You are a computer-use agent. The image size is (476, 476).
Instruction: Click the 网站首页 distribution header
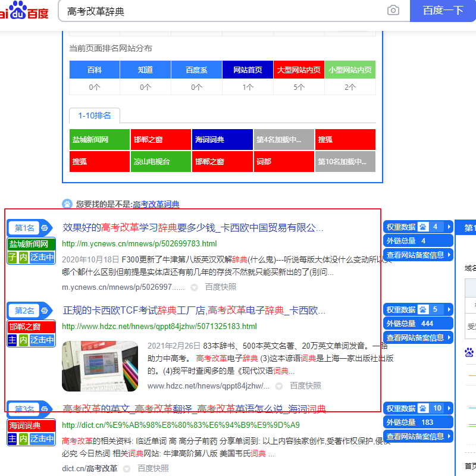(248, 70)
